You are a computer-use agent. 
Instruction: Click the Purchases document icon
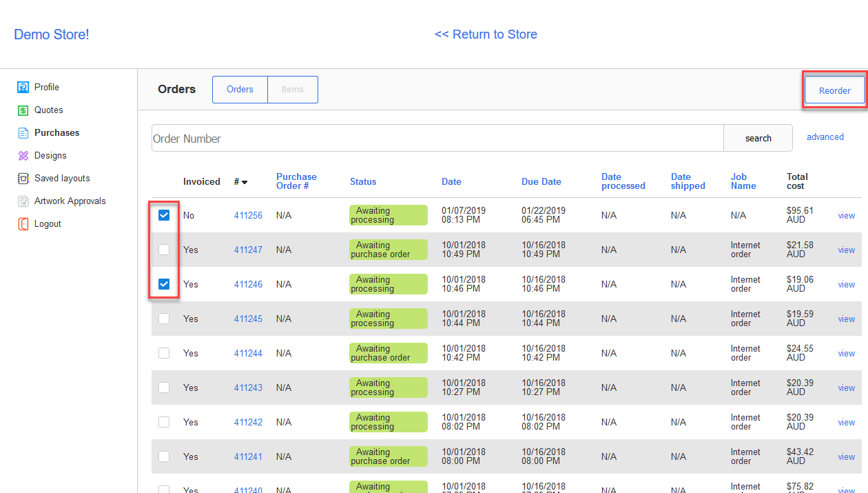(23, 132)
